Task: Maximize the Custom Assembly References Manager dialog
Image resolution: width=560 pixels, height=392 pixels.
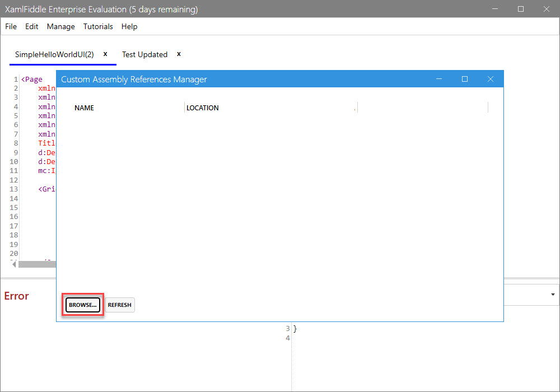Action: (465, 79)
